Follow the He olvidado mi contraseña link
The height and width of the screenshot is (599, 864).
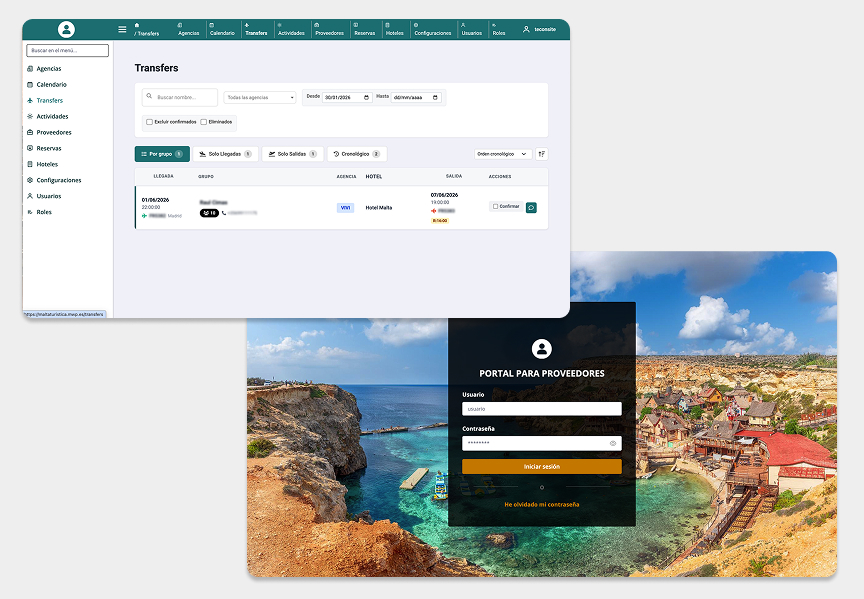click(x=541, y=504)
